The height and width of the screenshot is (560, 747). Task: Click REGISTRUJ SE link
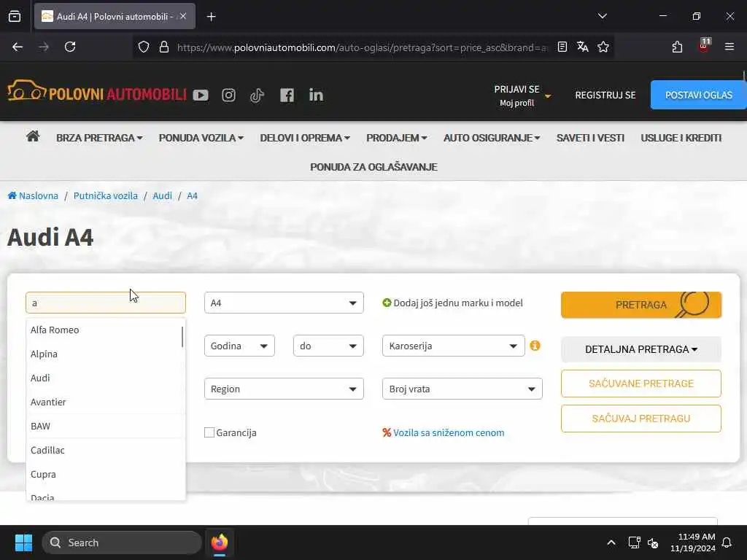605,95
